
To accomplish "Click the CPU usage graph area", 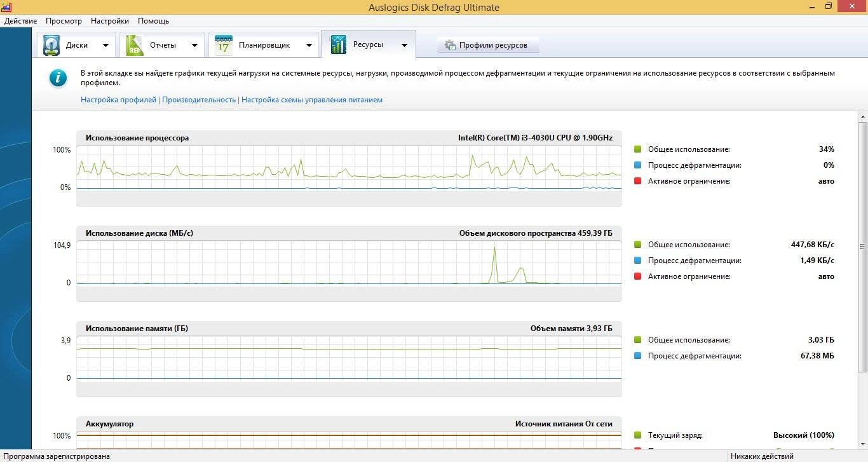I will tap(349, 167).
